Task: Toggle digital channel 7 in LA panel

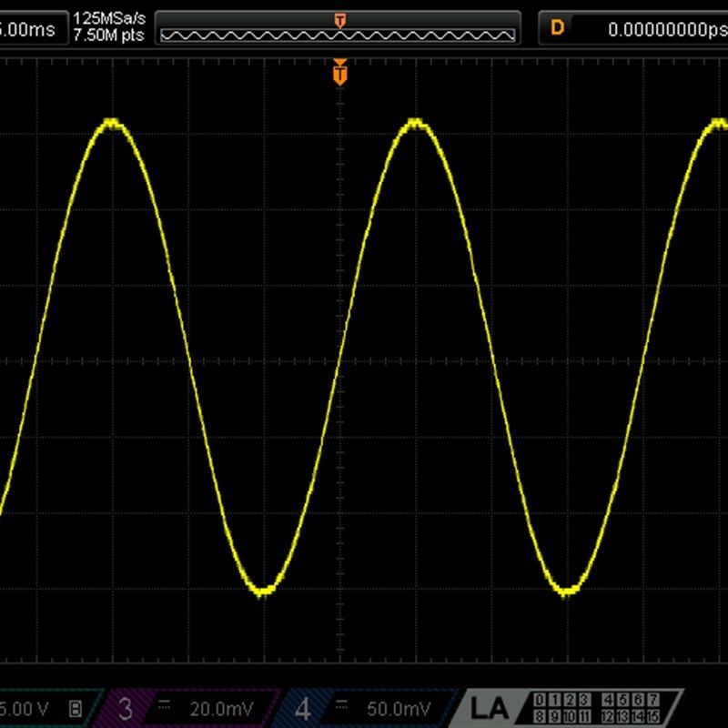Action: point(653,699)
